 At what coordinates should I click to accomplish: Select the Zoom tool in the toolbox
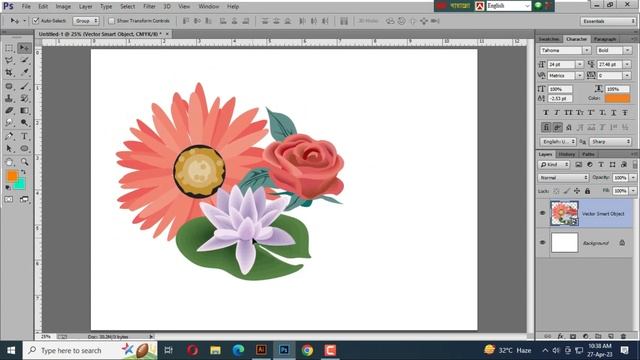24,162
